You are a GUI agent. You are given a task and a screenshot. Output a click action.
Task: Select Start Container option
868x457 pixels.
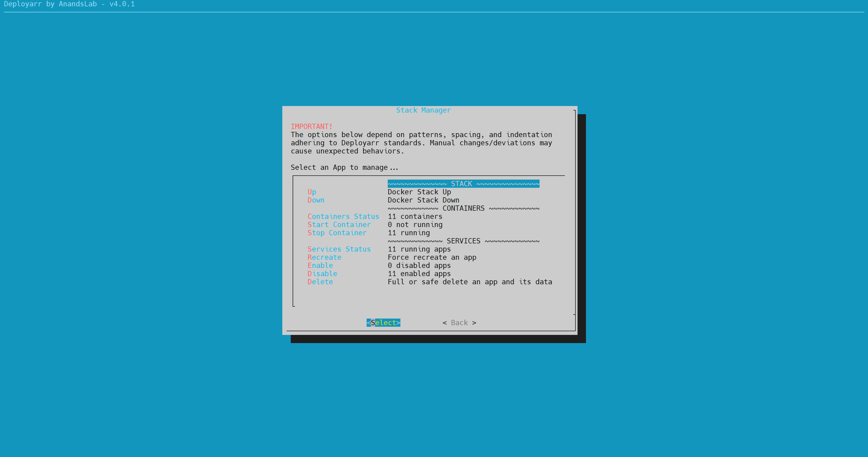[x=339, y=224]
